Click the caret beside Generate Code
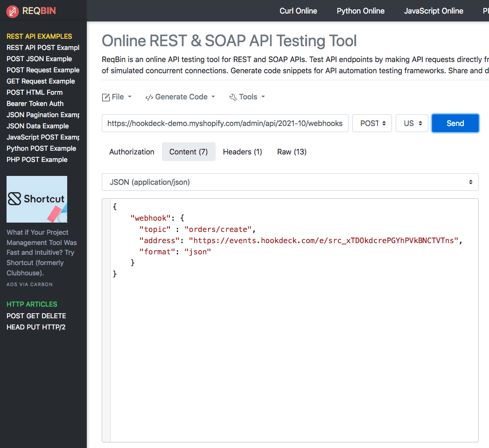 point(214,97)
